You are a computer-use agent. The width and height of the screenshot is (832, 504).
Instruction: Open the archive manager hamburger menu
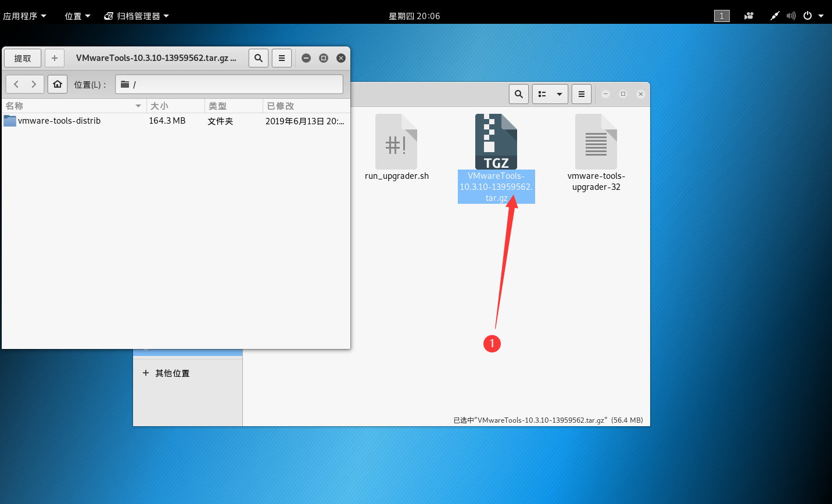click(x=282, y=58)
